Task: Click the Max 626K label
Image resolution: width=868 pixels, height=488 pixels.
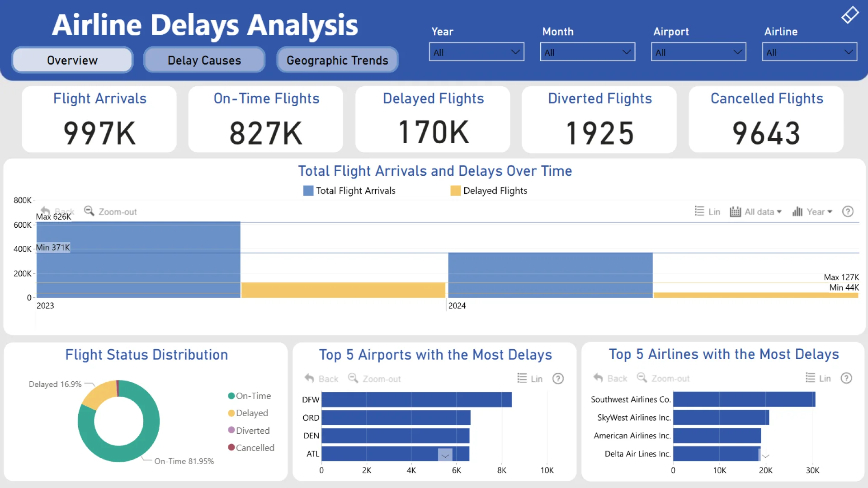Action: (x=53, y=217)
